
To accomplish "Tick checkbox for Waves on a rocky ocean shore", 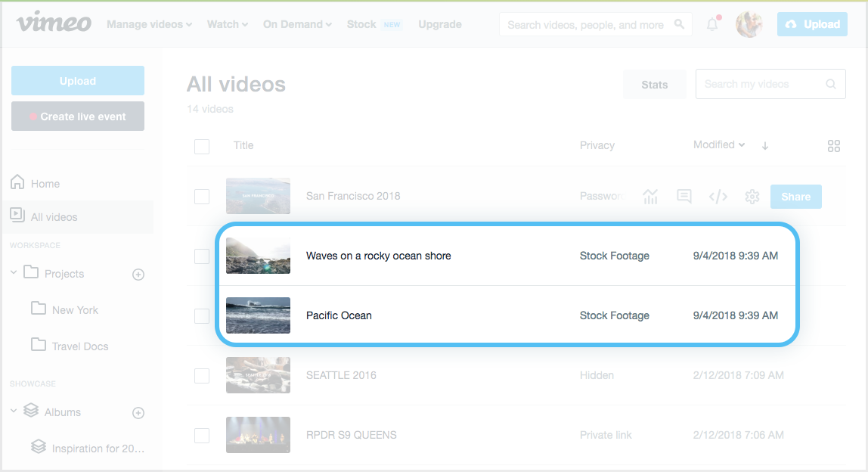I will point(202,256).
